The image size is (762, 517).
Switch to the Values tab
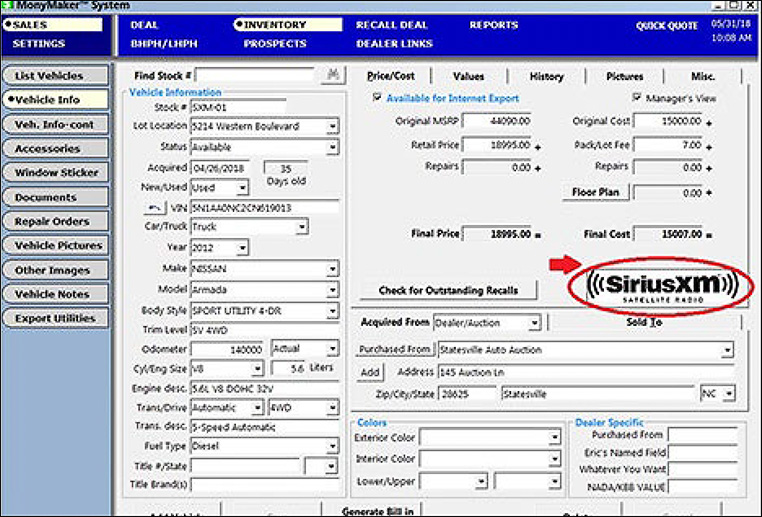[468, 76]
